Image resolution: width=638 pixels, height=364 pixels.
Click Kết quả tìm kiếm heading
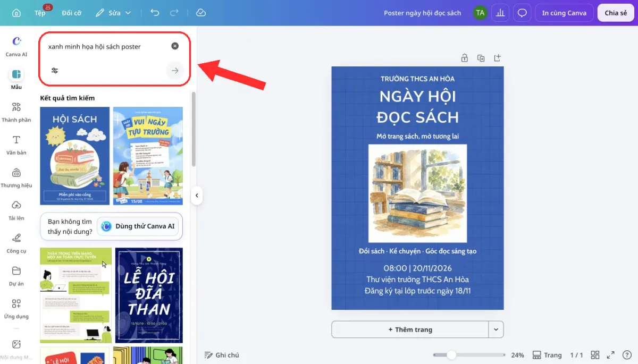click(x=68, y=98)
